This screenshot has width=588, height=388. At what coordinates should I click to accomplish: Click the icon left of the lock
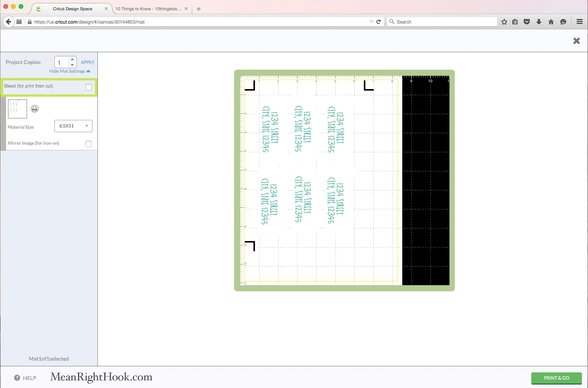click(x=19, y=22)
